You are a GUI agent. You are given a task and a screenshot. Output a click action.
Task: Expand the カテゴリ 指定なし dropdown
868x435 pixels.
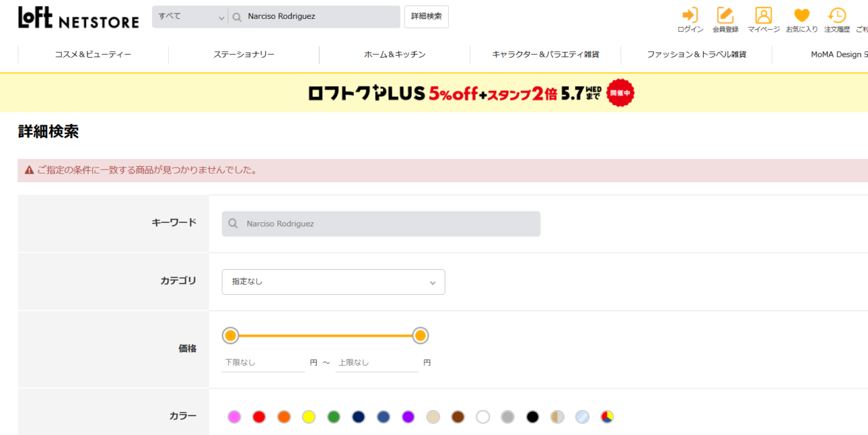click(x=333, y=282)
